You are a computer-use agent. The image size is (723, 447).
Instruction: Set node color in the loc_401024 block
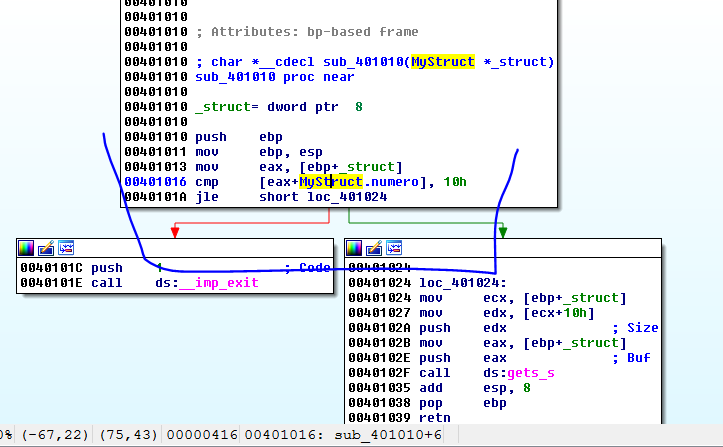[354, 248]
